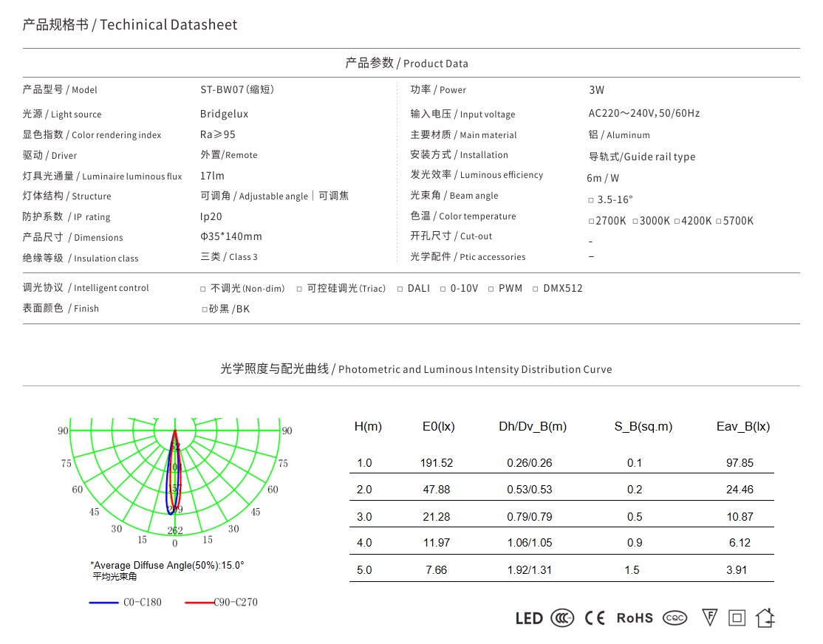823x644 pixels.
Task: Click the Eav_B(lx) column header
Action: pyautogui.click(x=743, y=427)
